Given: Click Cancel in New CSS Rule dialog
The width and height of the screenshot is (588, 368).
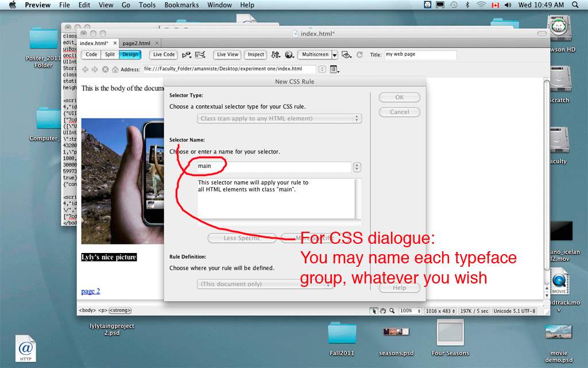Looking at the screenshot, I should pyautogui.click(x=400, y=112).
